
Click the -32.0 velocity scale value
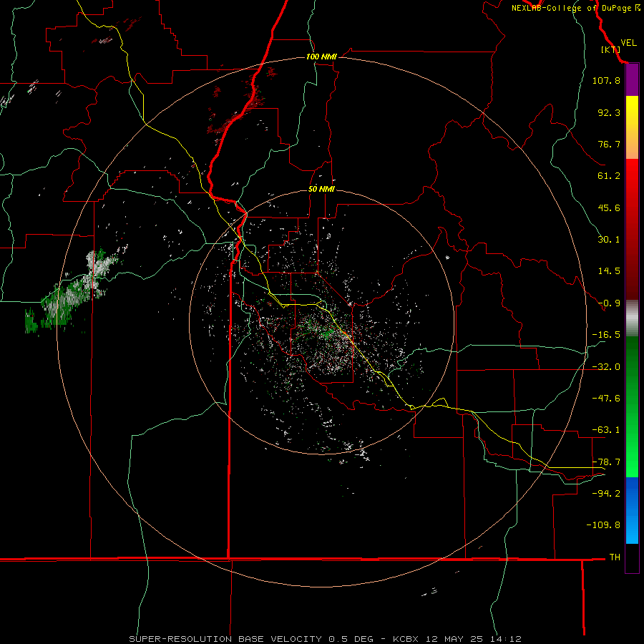[x=606, y=367]
